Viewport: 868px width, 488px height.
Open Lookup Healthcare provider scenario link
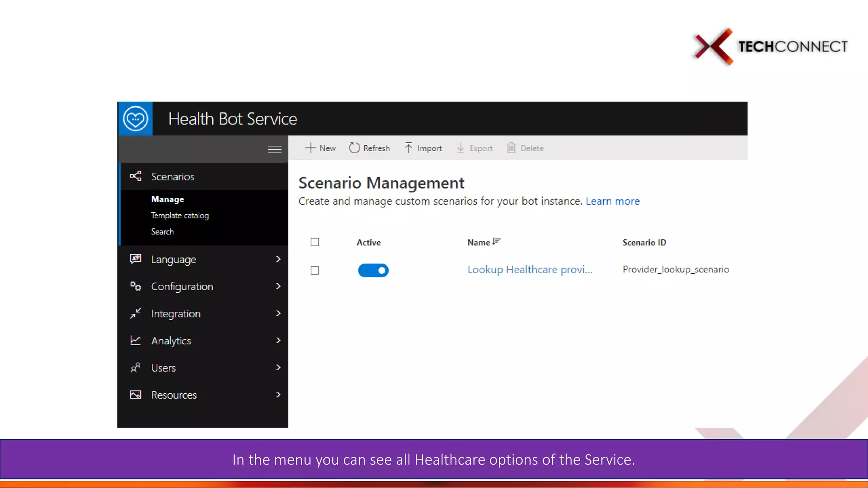coord(530,269)
